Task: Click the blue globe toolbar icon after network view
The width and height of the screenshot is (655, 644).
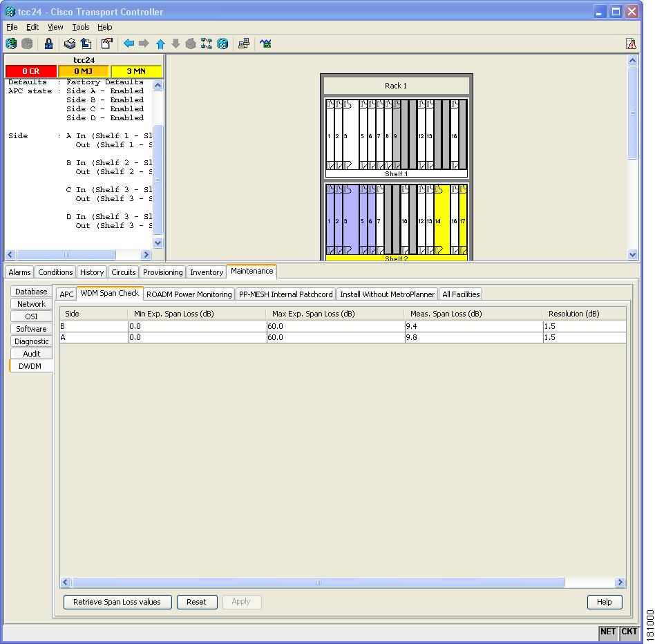Action: pyautogui.click(x=222, y=44)
